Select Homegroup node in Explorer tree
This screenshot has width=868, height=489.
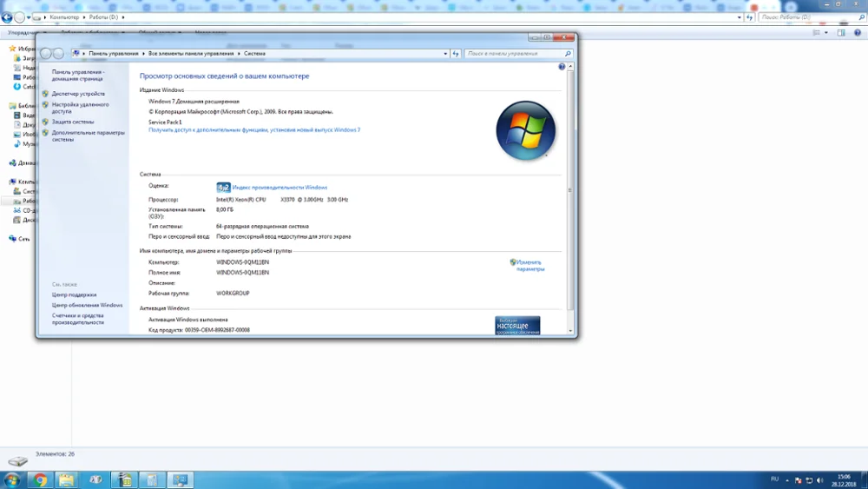[23, 162]
